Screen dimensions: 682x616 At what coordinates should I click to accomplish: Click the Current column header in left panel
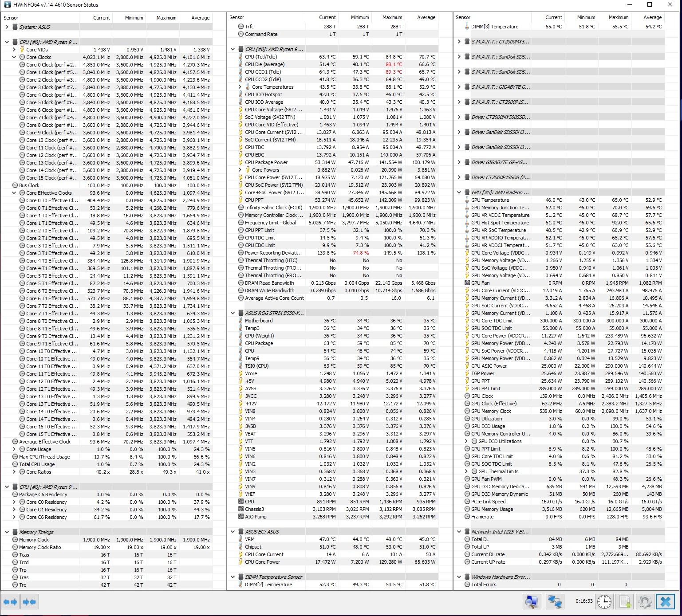click(96, 18)
